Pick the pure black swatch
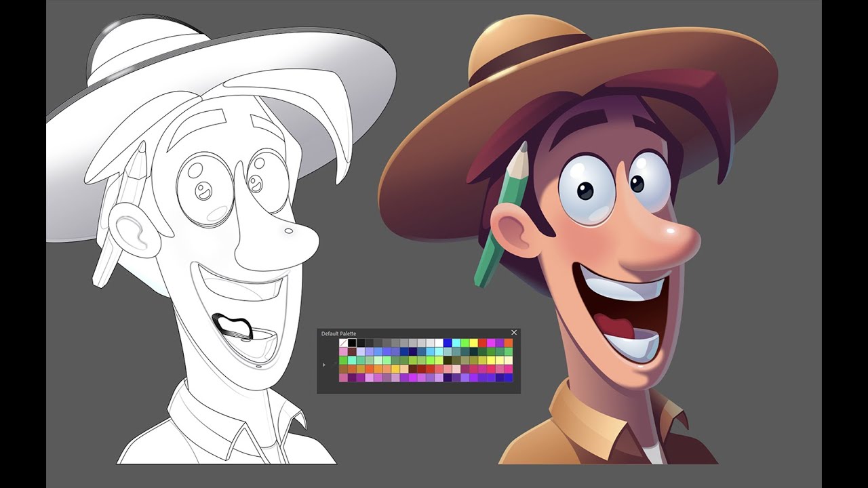This screenshot has height=488, width=868. [352, 343]
